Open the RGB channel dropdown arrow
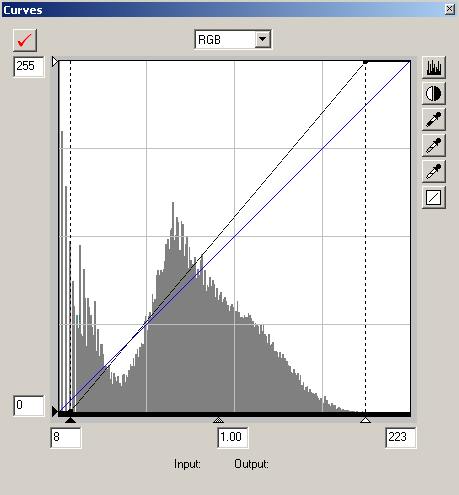The image size is (459, 495). click(263, 39)
